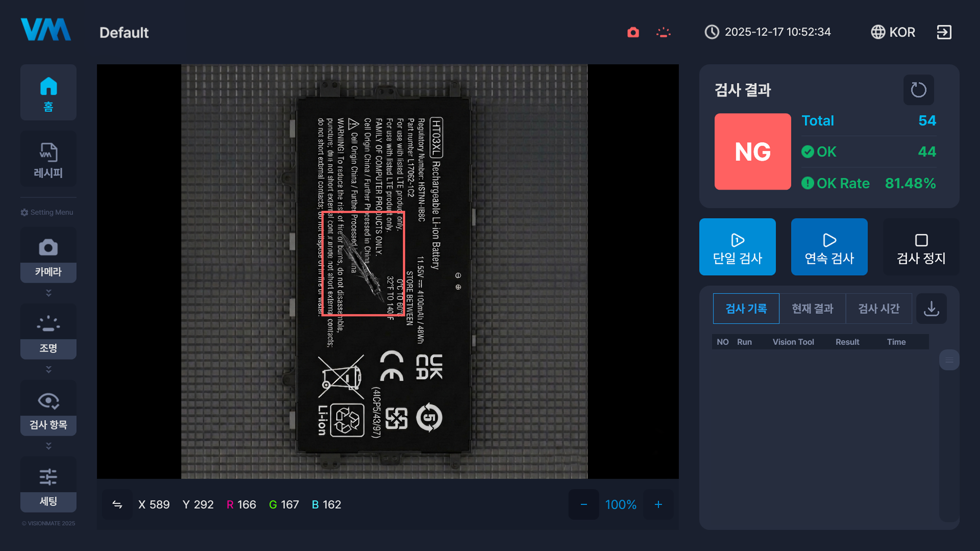Click the Run column header
The image size is (980, 551).
point(745,342)
